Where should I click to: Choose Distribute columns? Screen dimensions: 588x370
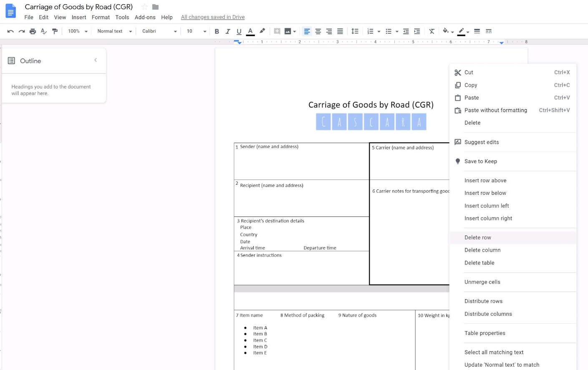tap(513, 314)
